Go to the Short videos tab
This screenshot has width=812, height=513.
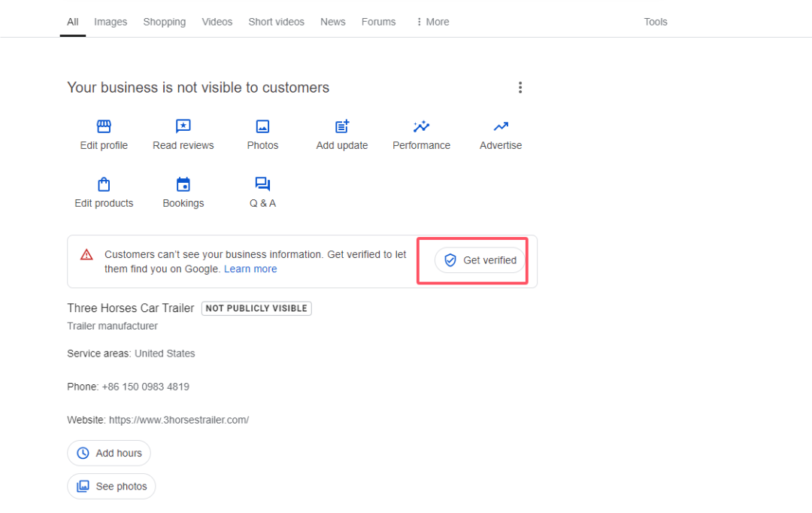click(276, 22)
